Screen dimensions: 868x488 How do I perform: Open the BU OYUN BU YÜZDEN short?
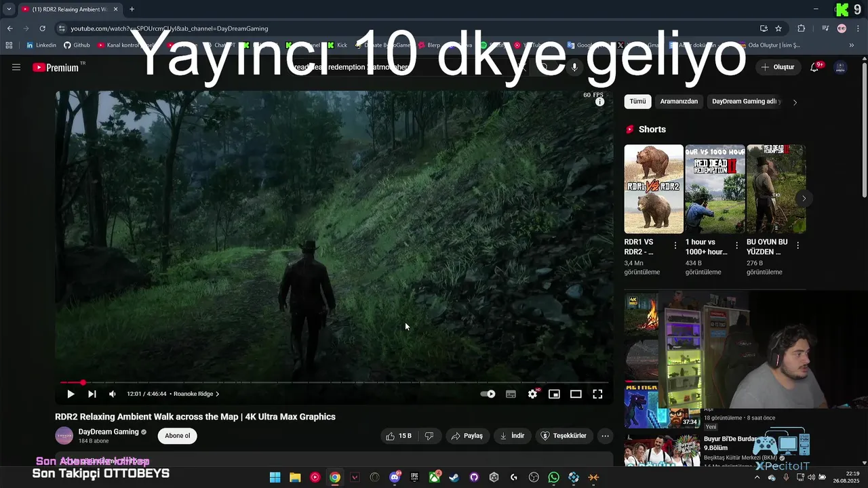[x=776, y=189]
